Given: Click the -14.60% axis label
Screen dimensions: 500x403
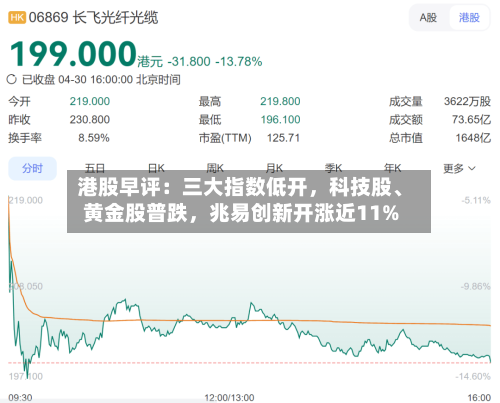Looking at the screenshot, I should (473, 377).
